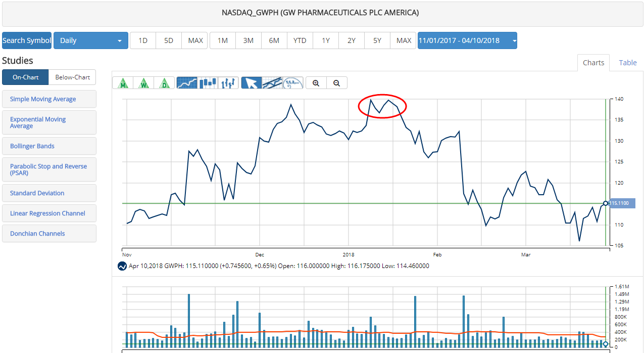Click the Dec label on the time axis

pos(259,254)
